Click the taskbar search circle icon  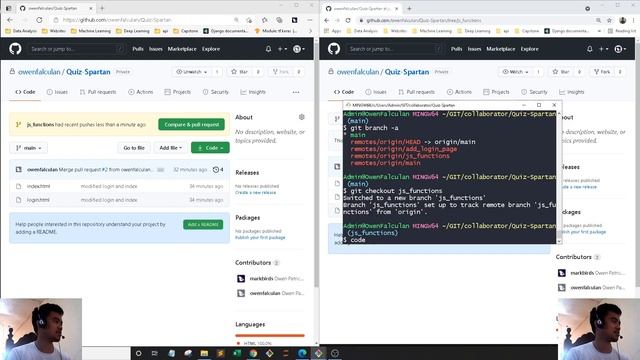[x=138, y=353]
